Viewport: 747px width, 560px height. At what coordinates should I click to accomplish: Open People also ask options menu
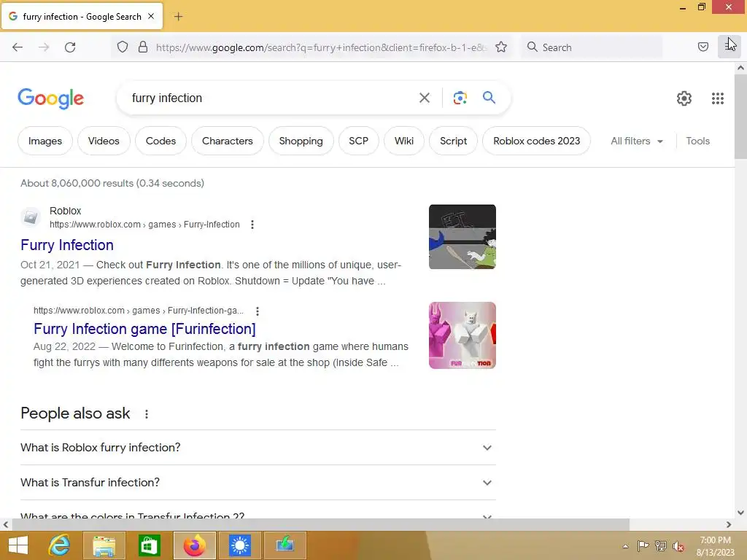pyautogui.click(x=147, y=414)
